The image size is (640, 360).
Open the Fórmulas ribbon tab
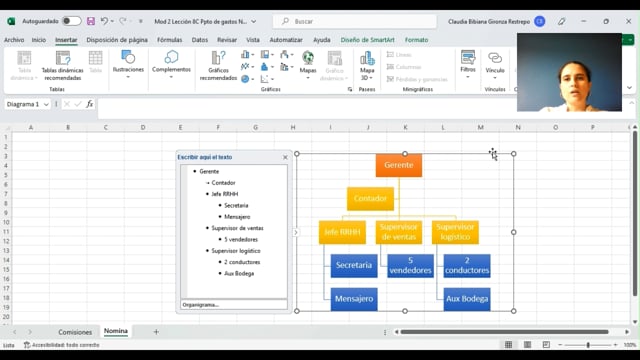coord(169,40)
